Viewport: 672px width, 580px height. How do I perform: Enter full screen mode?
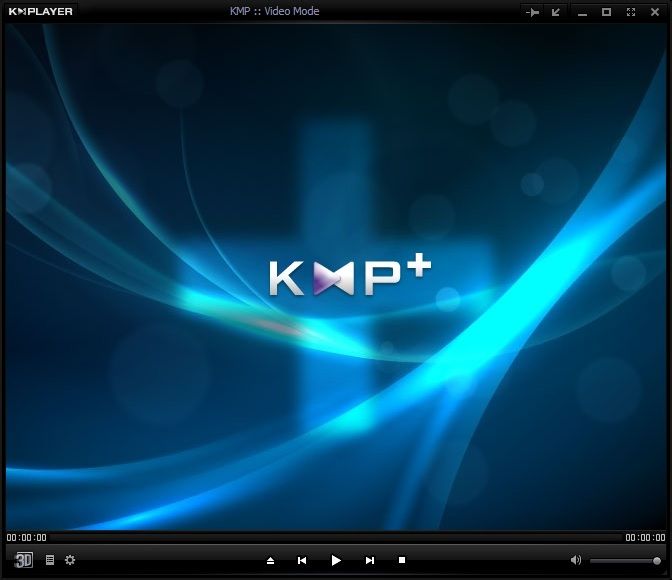point(630,12)
